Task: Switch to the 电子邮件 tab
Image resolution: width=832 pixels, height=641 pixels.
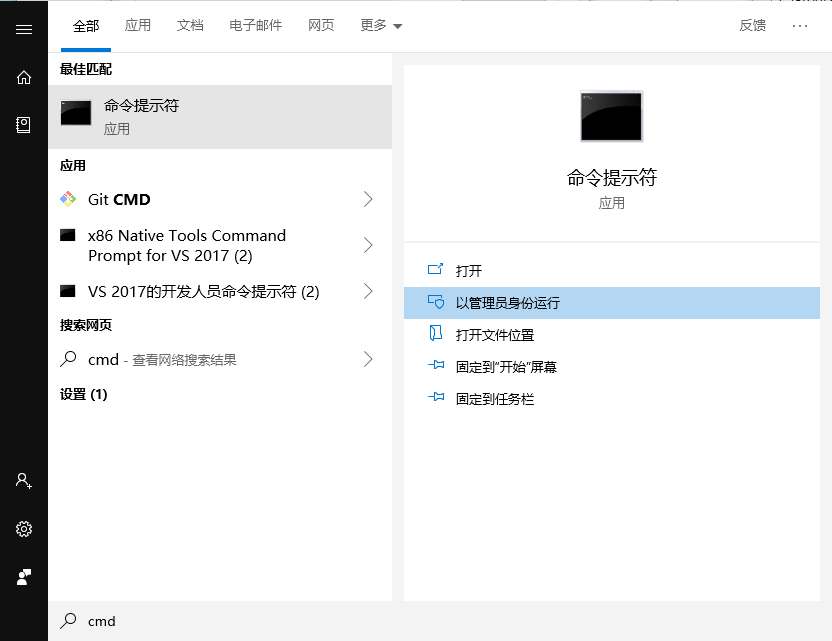Action: click(255, 25)
